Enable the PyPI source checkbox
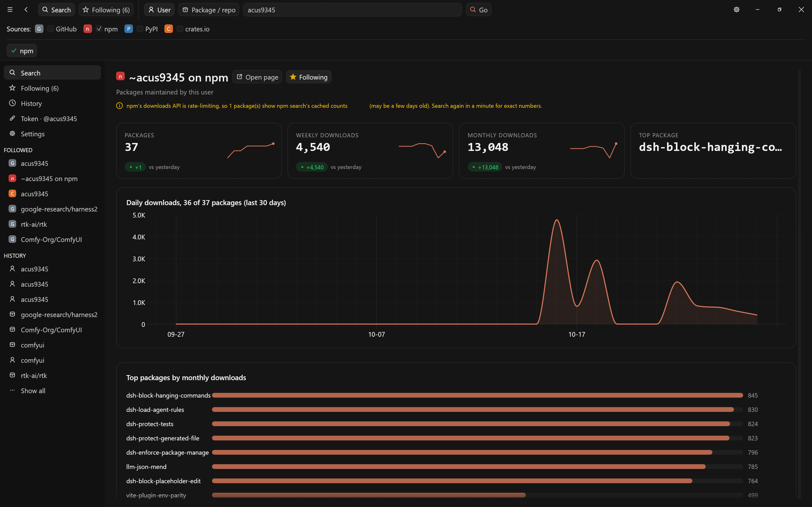Image resolution: width=812 pixels, height=507 pixels. point(140,29)
